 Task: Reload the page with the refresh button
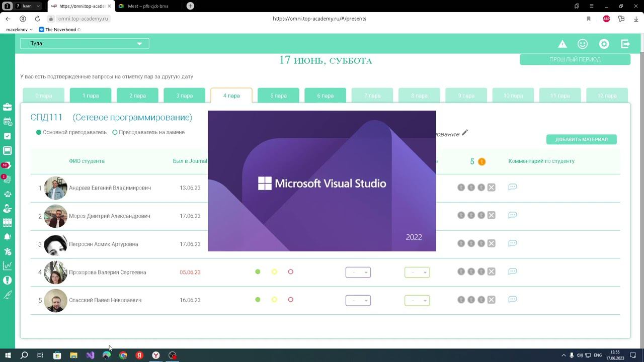tap(37, 19)
